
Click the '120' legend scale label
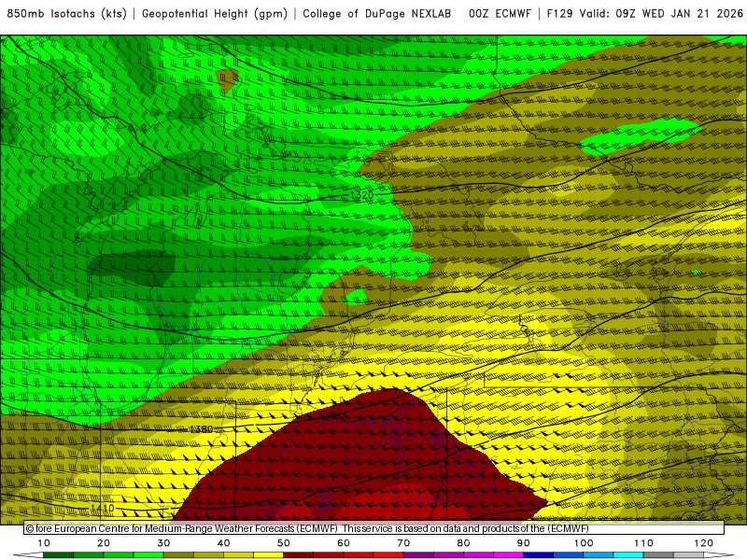point(704,543)
